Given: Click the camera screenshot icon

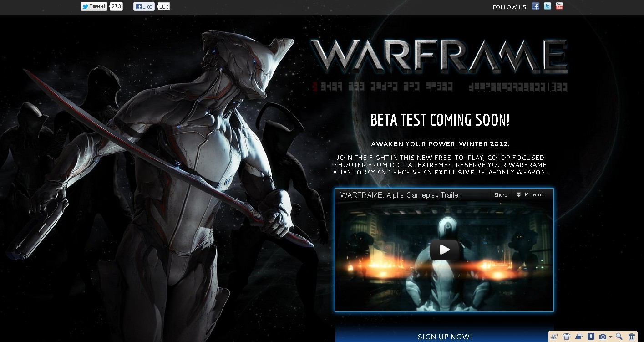Looking at the screenshot, I should pyautogui.click(x=603, y=337).
